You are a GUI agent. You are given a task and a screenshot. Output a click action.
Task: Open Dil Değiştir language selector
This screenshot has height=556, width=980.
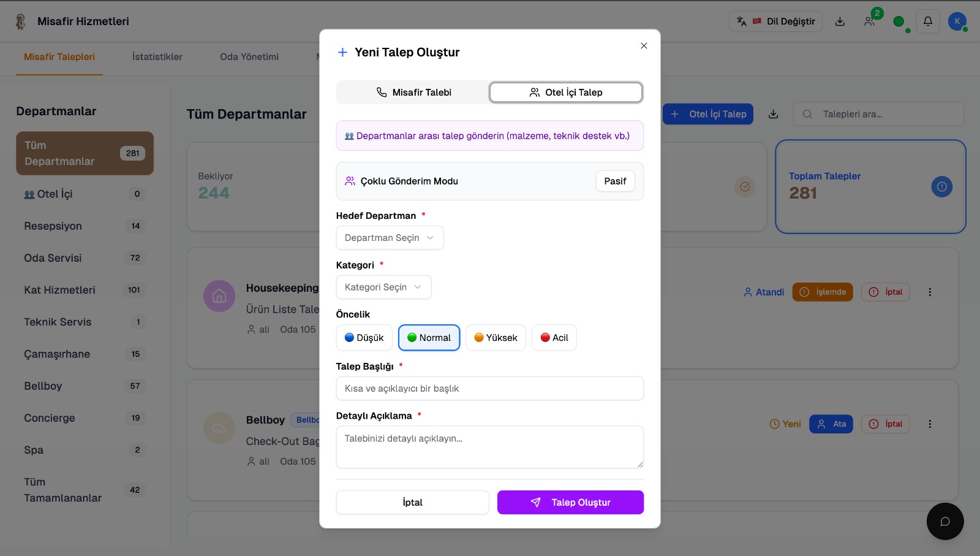click(775, 21)
